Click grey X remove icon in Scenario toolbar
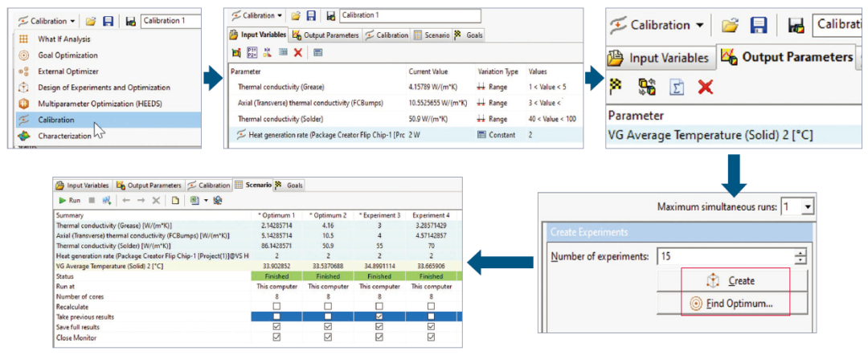Screen dimensions: 868x355 [x=156, y=200]
